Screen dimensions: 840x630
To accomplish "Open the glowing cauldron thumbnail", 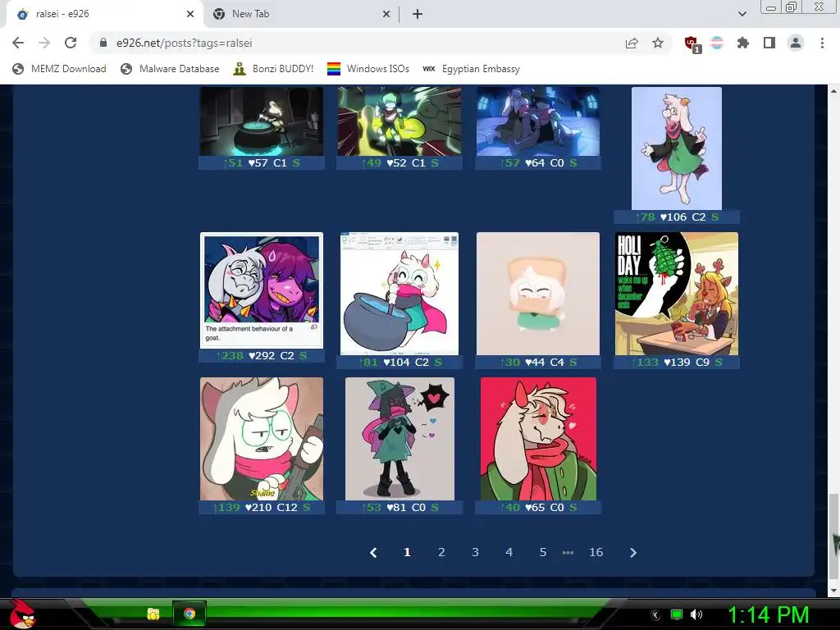I will (x=262, y=121).
